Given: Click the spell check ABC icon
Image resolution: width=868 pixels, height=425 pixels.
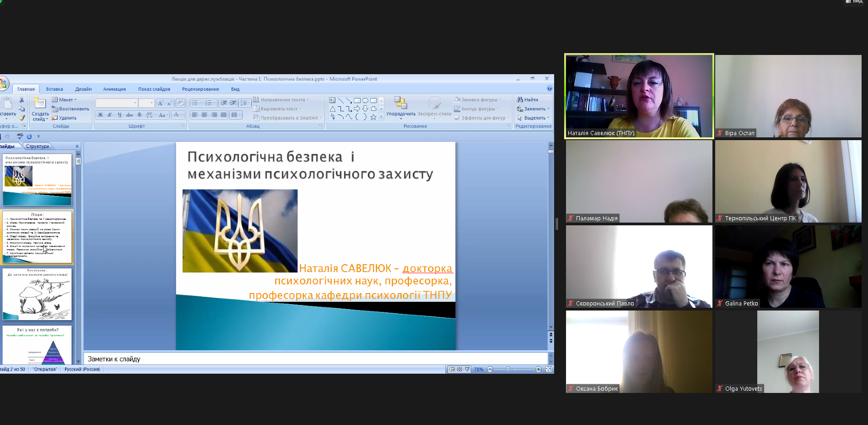Looking at the screenshot, I should click(20, 136).
